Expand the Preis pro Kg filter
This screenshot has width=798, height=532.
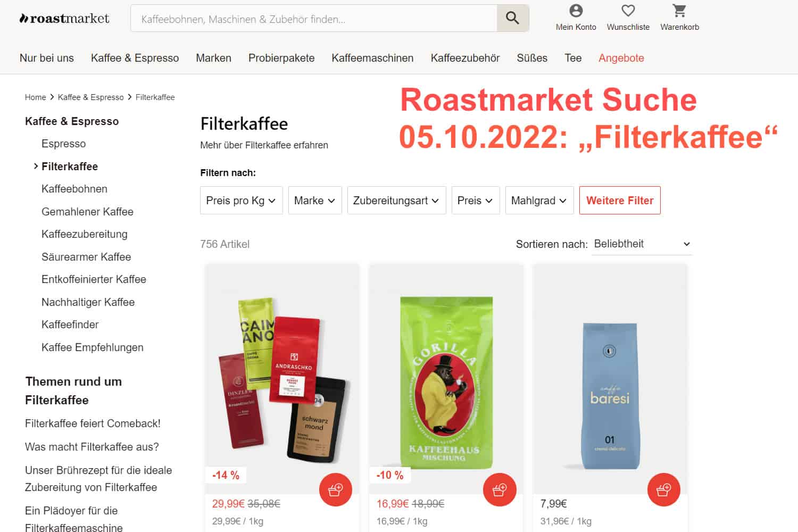[241, 201]
